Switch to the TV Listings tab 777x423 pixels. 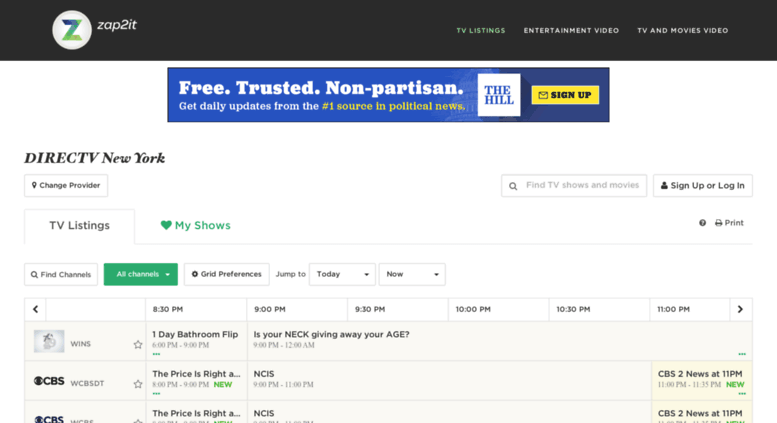(x=79, y=226)
